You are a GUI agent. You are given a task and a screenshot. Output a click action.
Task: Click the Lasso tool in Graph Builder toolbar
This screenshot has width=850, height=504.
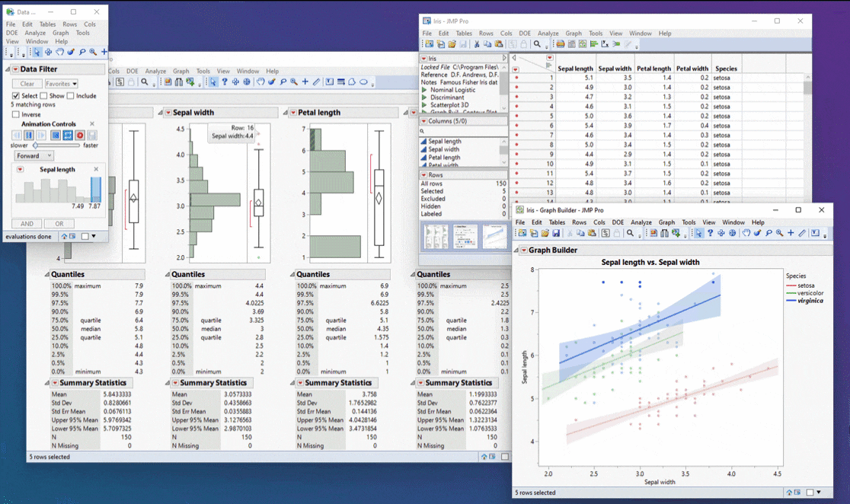768,234
